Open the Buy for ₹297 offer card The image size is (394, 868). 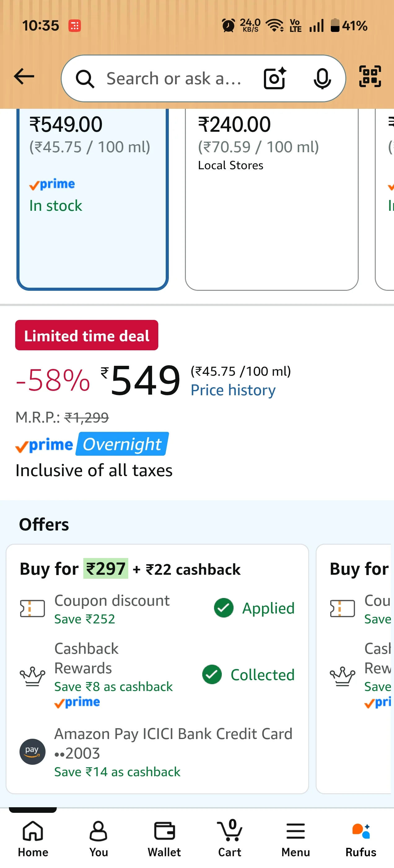click(x=157, y=669)
